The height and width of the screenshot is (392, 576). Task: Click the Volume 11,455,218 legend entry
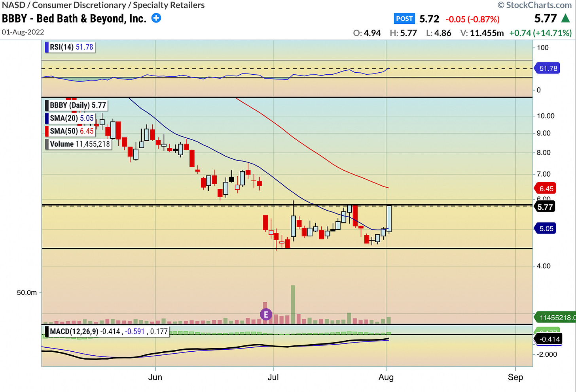(78, 144)
